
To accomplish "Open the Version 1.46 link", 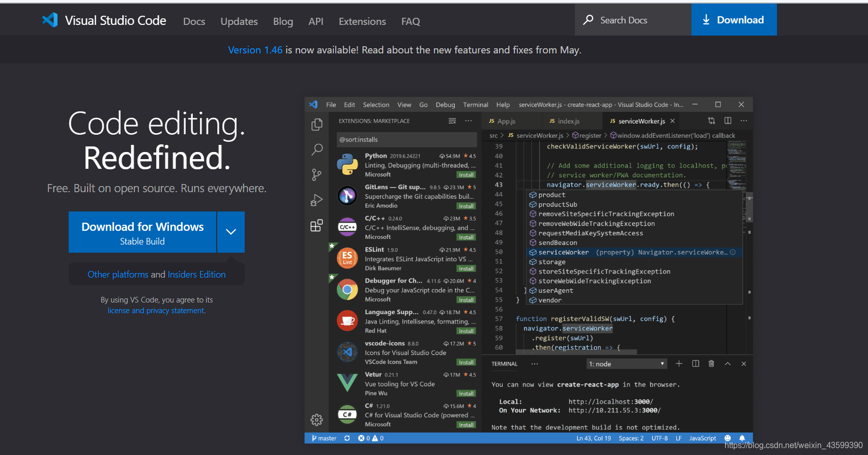I will pos(255,50).
